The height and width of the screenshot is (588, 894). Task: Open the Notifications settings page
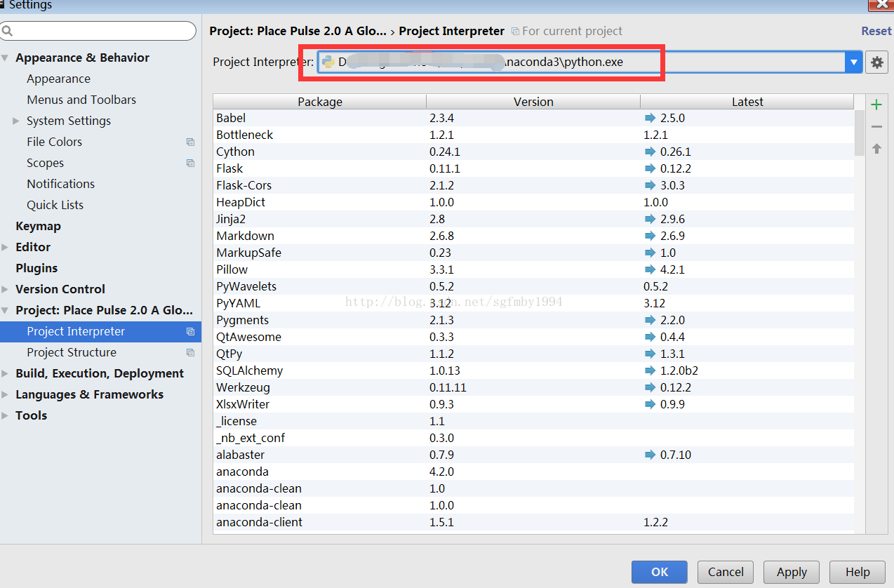pyautogui.click(x=60, y=184)
